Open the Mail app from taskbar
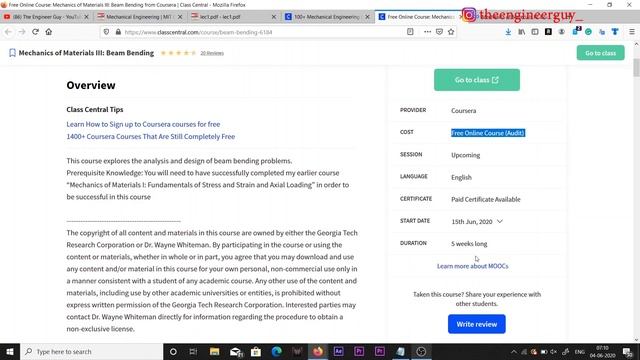 [236, 351]
